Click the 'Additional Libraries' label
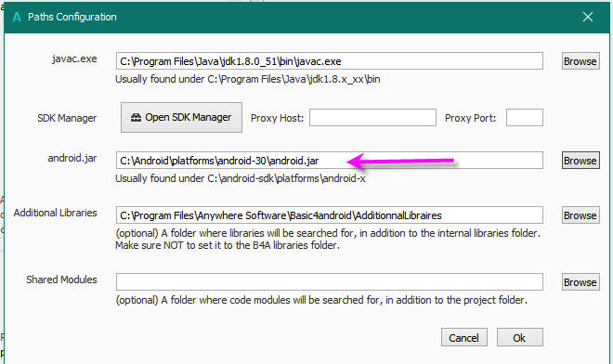Viewport: 613px width, 364px height. (55, 213)
